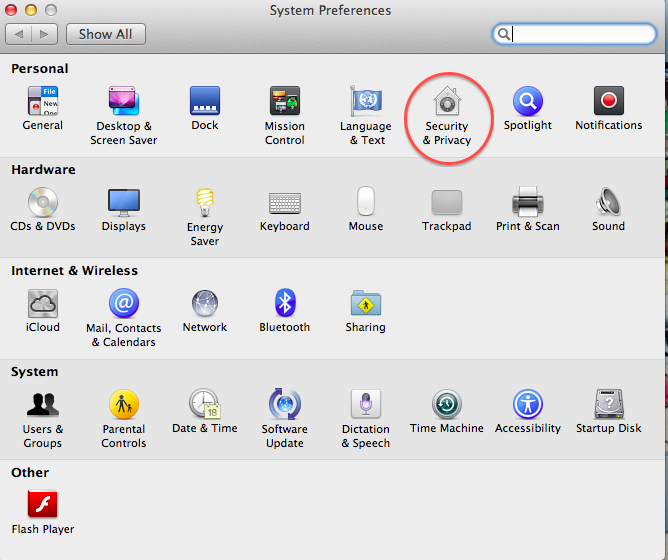Go back with the left arrow button
Viewport: 668px width, 560px height.
click(18, 34)
